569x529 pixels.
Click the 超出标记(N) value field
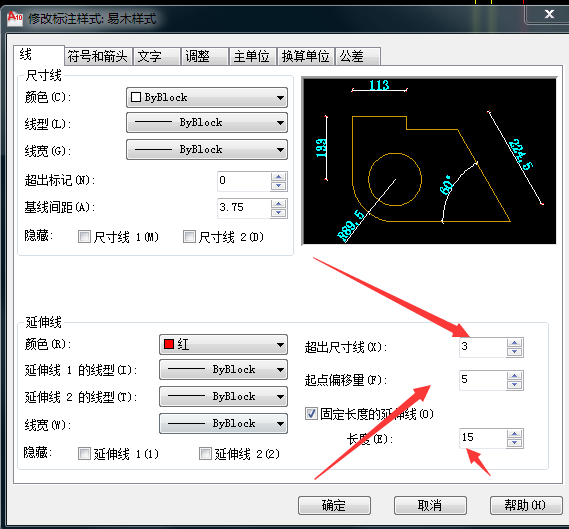244,181
